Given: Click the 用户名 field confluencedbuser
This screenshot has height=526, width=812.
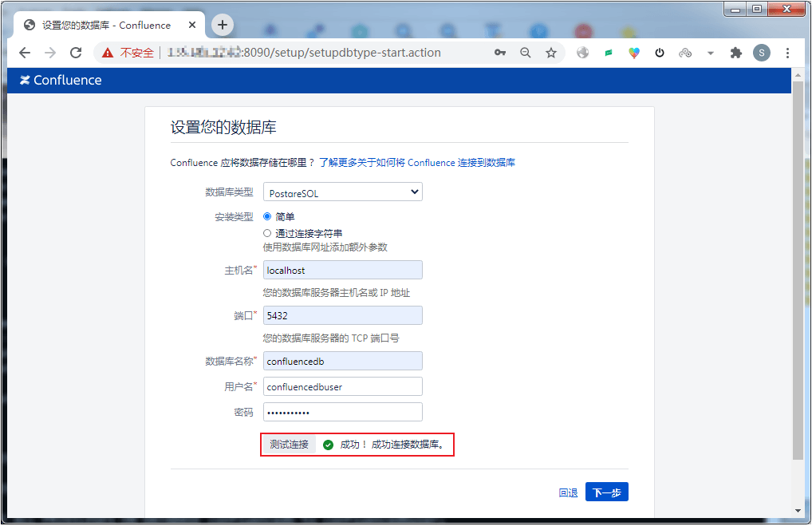Looking at the screenshot, I should (x=343, y=386).
